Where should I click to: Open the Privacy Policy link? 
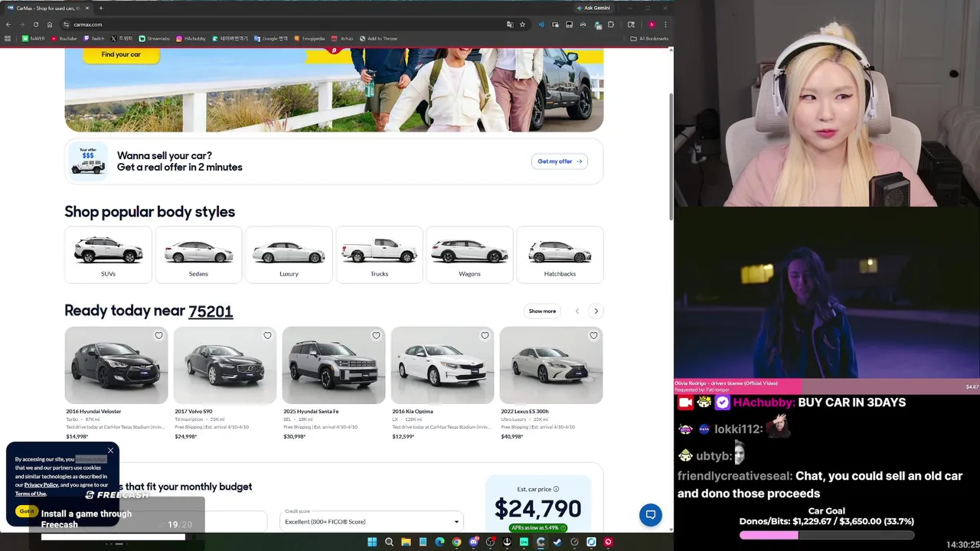click(x=41, y=484)
